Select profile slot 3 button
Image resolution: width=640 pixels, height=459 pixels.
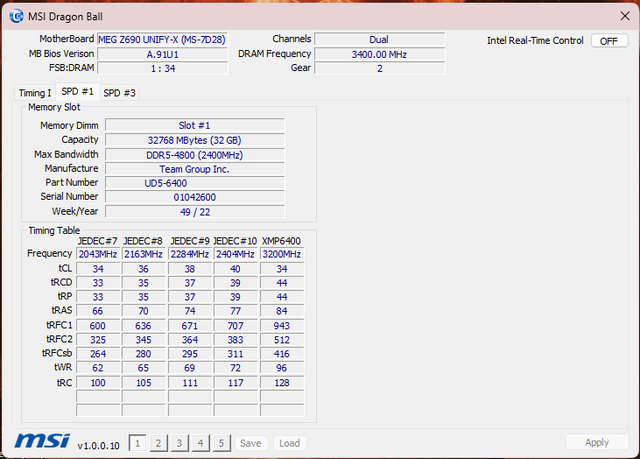click(179, 443)
